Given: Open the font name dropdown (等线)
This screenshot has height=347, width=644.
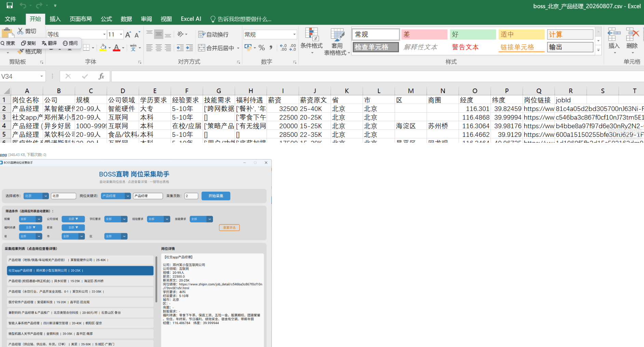Looking at the screenshot, I should click(x=104, y=35).
